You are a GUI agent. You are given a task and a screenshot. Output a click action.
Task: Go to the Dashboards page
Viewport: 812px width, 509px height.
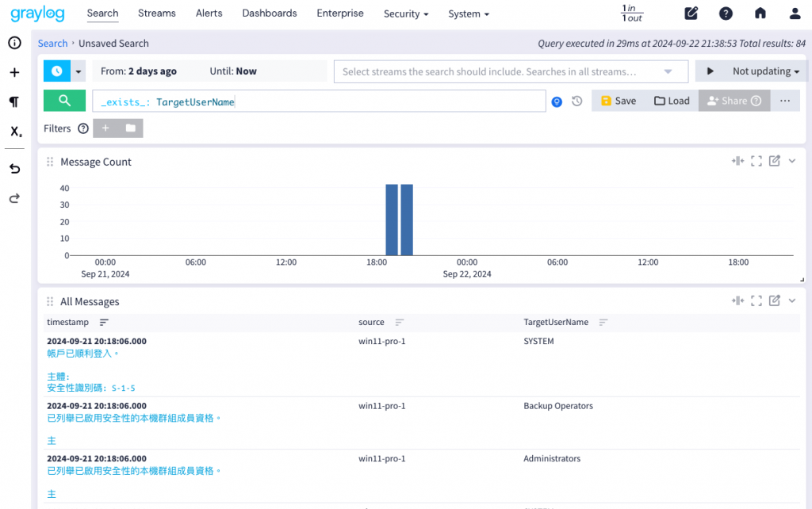tap(270, 13)
